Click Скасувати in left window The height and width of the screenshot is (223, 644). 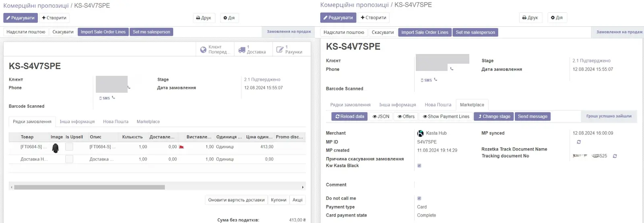(63, 32)
